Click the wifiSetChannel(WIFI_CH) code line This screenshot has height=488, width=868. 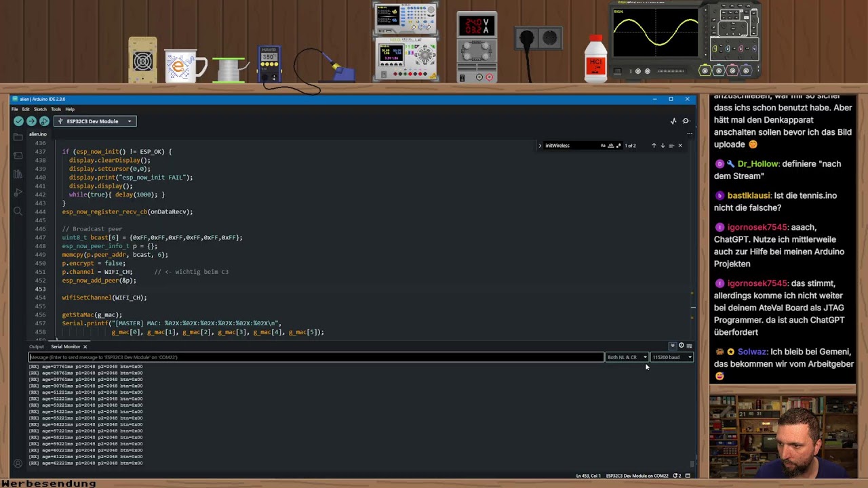[104, 298]
